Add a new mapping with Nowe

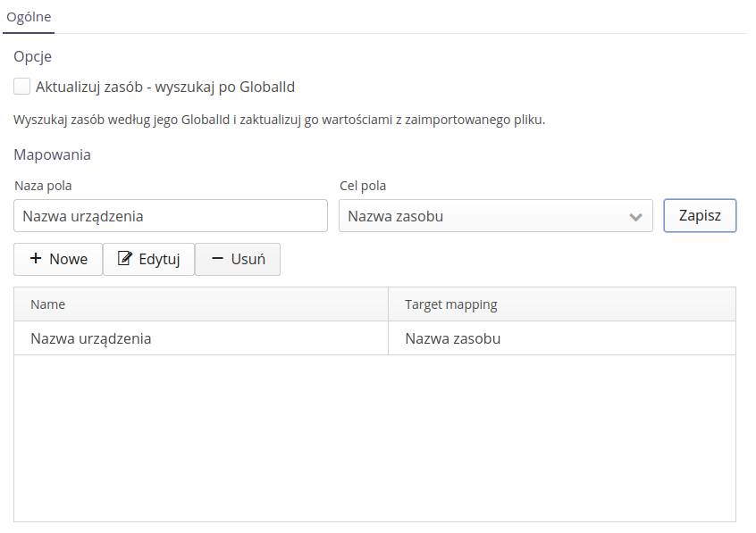pyautogui.click(x=58, y=259)
